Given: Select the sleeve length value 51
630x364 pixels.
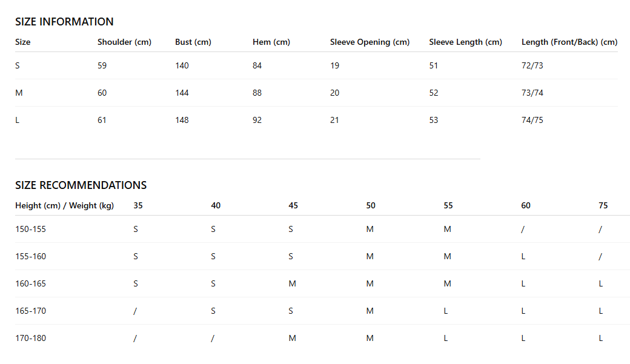Looking at the screenshot, I should point(434,65).
